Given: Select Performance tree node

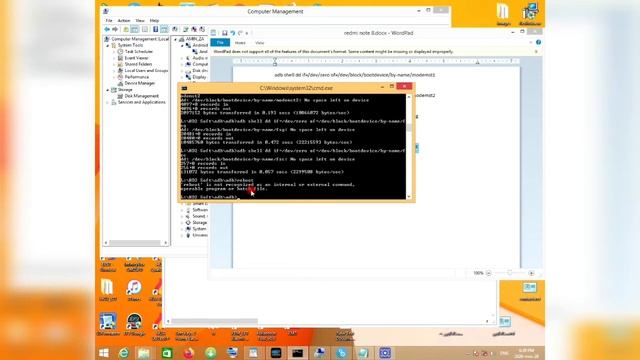Looking at the screenshot, I should pyautogui.click(x=137, y=77).
